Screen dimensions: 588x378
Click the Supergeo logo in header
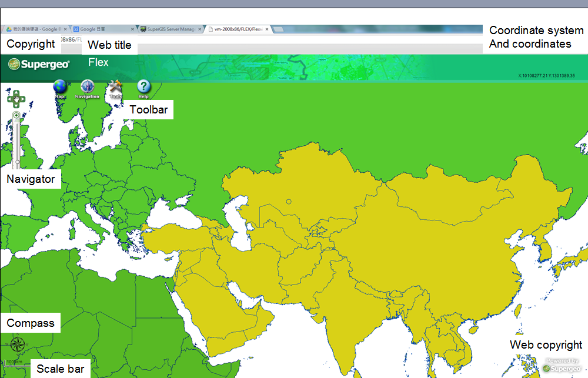pyautogui.click(x=39, y=65)
